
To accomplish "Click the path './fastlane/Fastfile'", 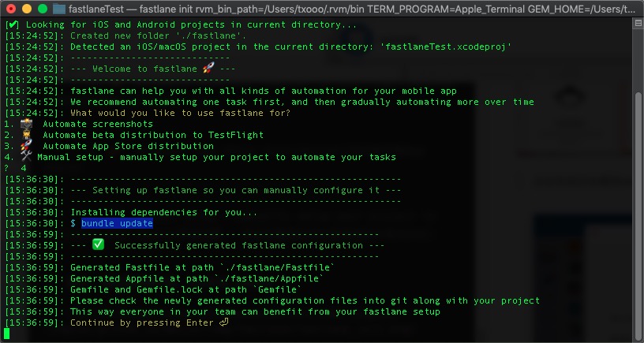I will pyautogui.click(x=277, y=267).
